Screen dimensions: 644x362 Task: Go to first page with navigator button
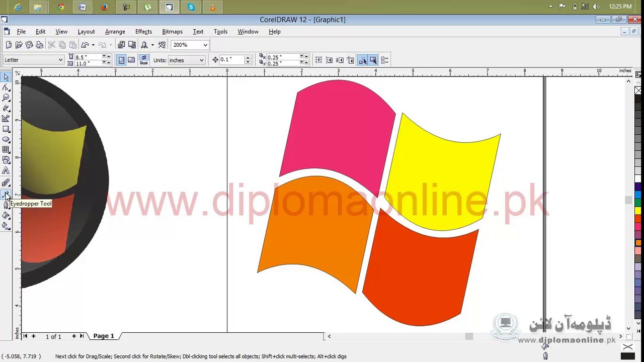(25, 336)
